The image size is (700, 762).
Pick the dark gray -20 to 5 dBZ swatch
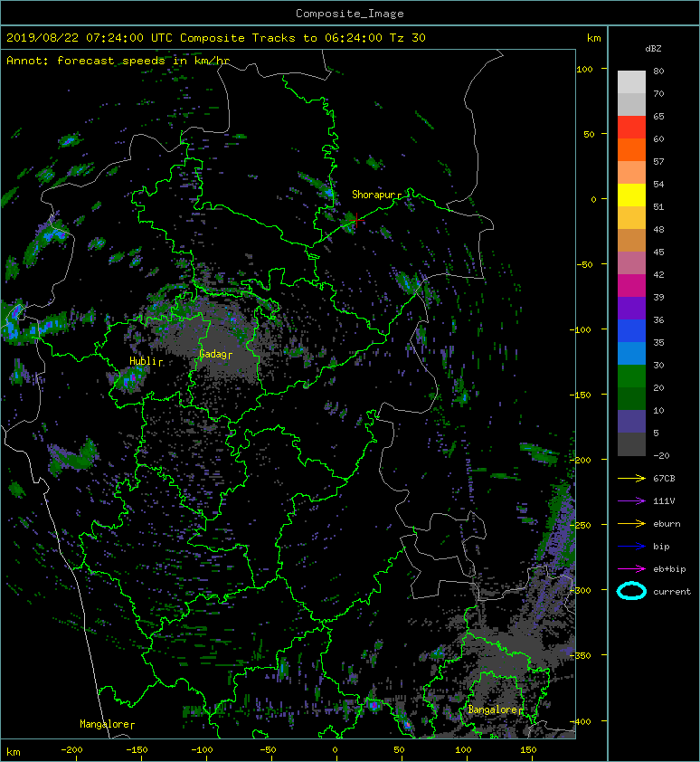pyautogui.click(x=631, y=444)
